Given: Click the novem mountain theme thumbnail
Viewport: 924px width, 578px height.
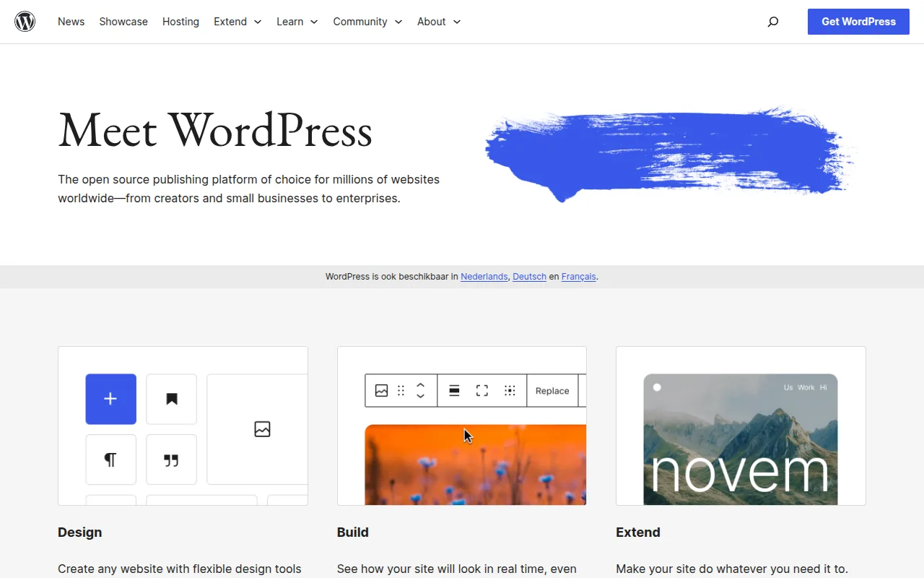Looking at the screenshot, I should [x=740, y=439].
